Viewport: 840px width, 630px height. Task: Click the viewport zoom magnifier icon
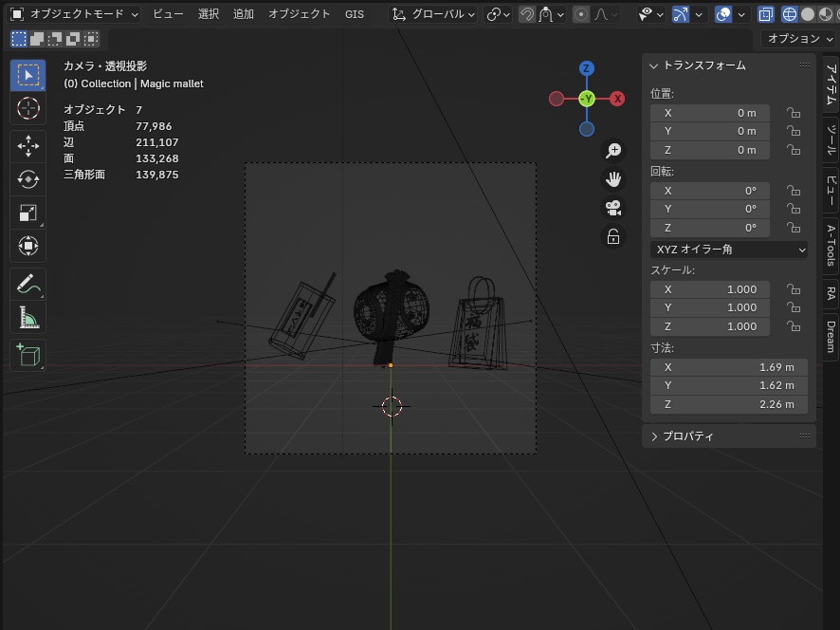coord(613,150)
